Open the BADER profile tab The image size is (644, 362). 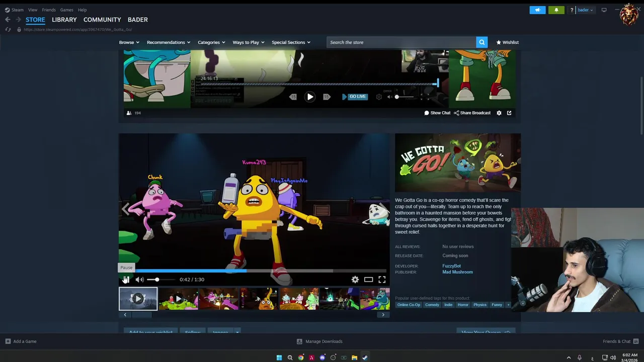137,20
